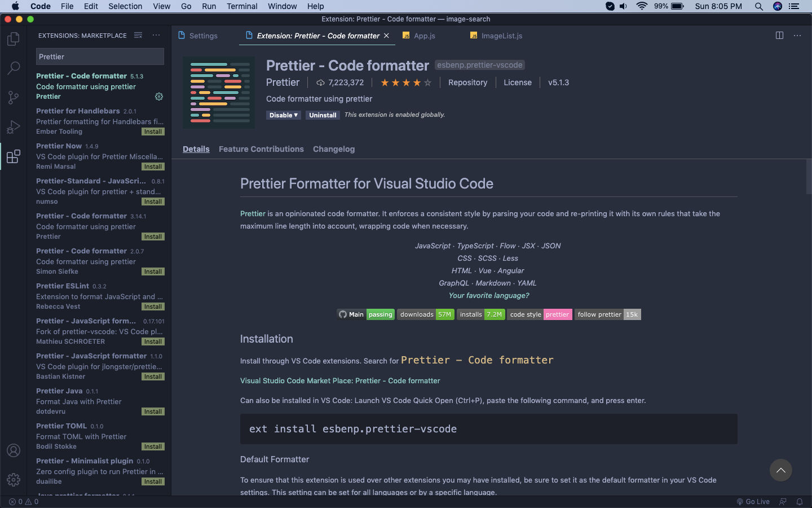
Task: Open the Explorer view in activity bar
Action: (14, 39)
